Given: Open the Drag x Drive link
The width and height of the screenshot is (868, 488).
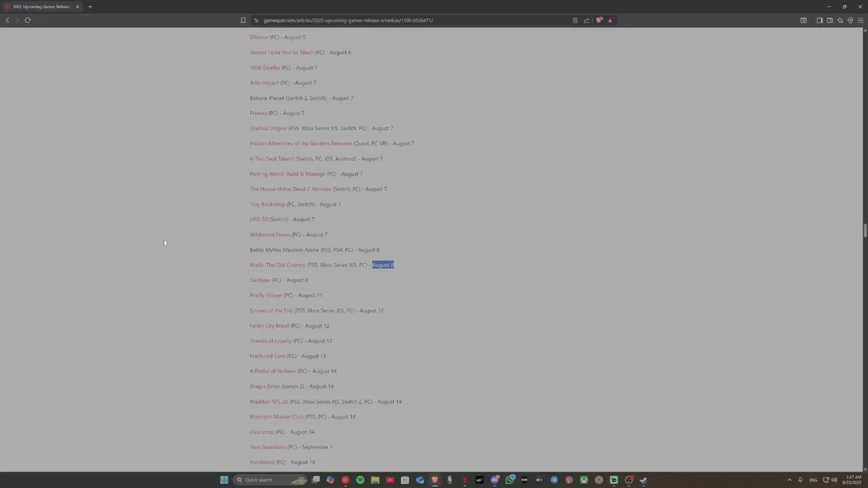Looking at the screenshot, I should pyautogui.click(x=264, y=386).
